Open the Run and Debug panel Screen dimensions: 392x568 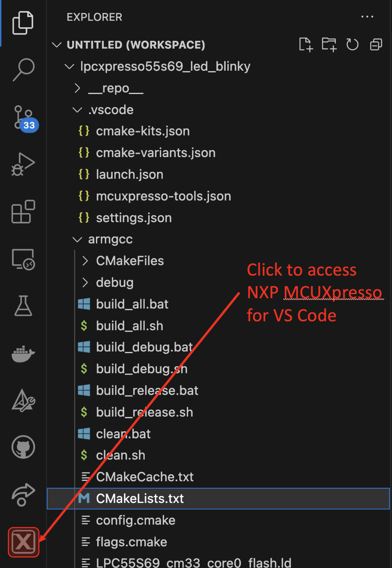click(23, 164)
